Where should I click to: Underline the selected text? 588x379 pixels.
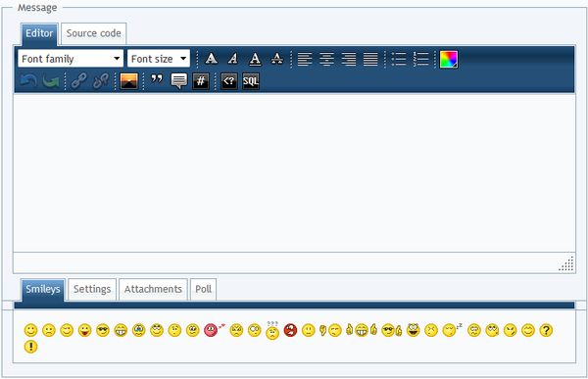coord(255,59)
